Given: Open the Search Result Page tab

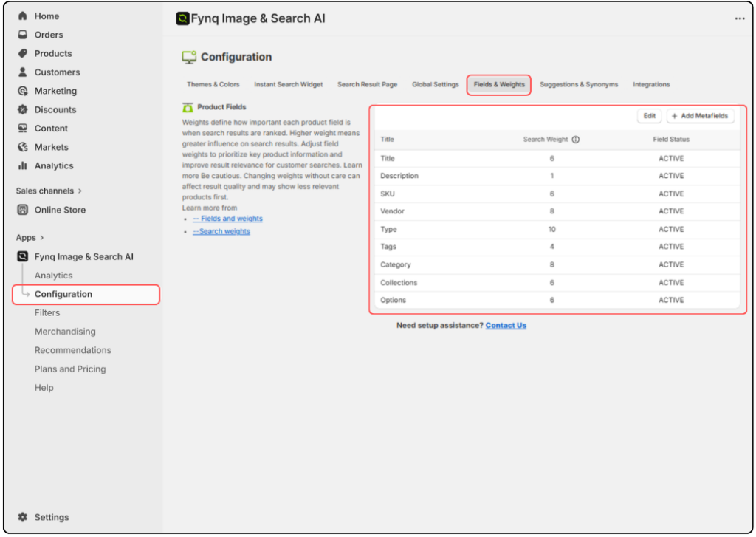Looking at the screenshot, I should tap(368, 84).
